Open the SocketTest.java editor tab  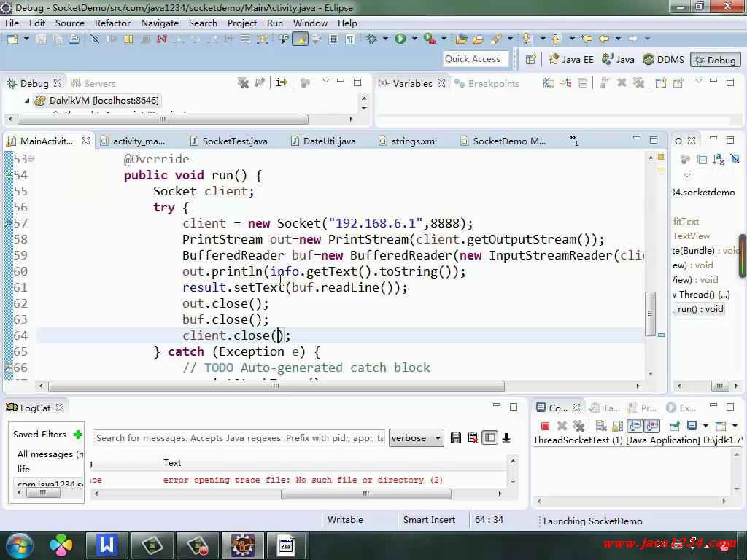(228, 141)
